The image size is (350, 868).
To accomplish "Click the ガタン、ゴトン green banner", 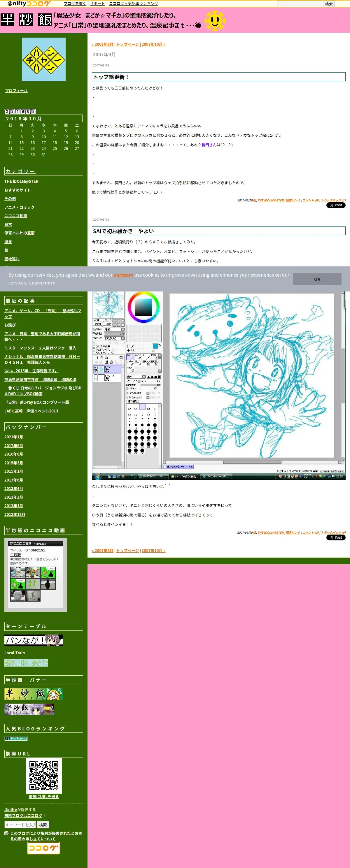I will pos(26,663).
